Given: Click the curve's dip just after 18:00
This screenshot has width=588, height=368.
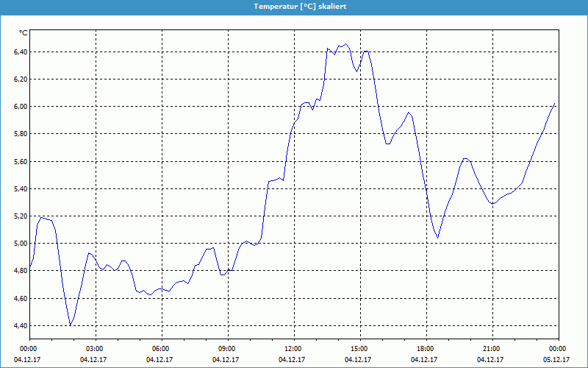Looking at the screenshot, I should 438,237.
